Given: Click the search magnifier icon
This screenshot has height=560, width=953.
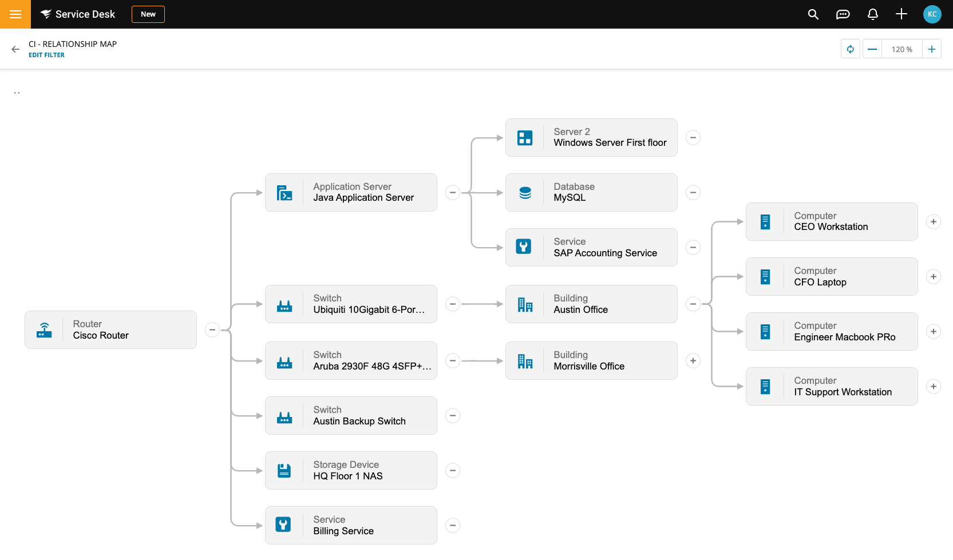Looking at the screenshot, I should click(813, 14).
